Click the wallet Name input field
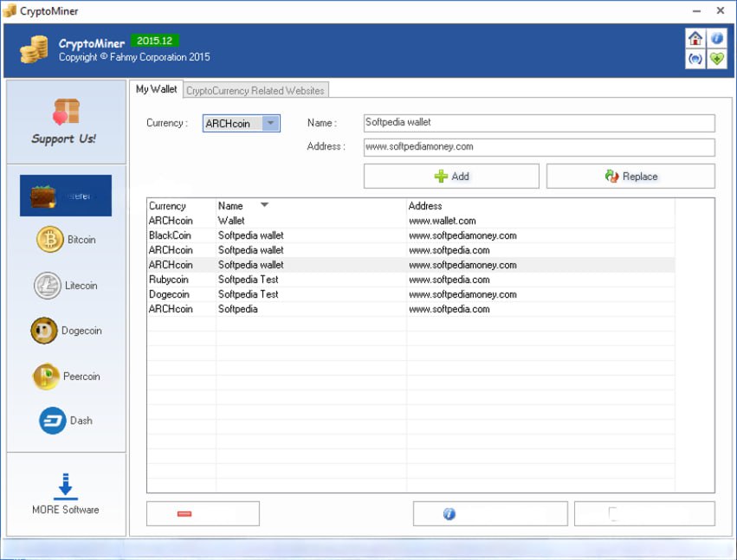Image resolution: width=737 pixels, height=560 pixels. tap(539, 123)
